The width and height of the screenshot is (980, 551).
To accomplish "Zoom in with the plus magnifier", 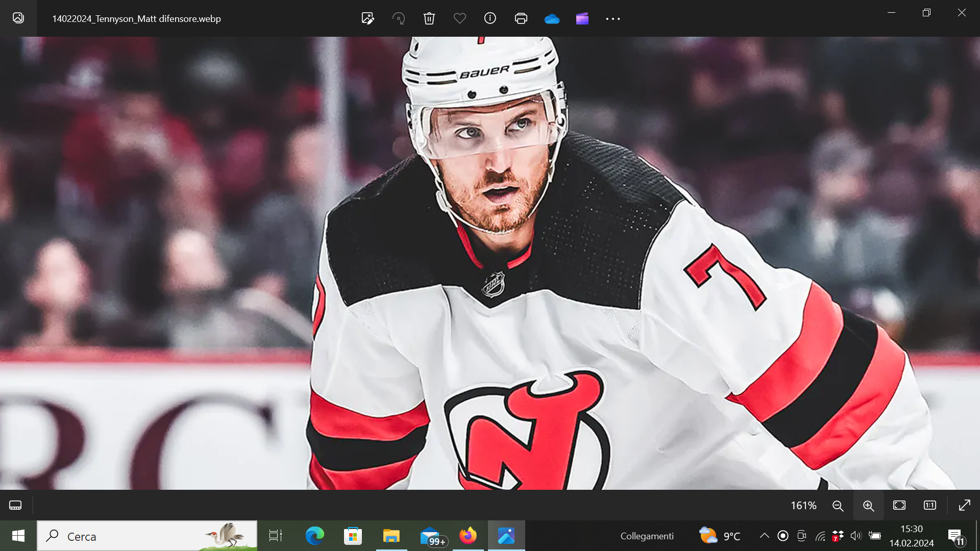I will click(x=868, y=506).
